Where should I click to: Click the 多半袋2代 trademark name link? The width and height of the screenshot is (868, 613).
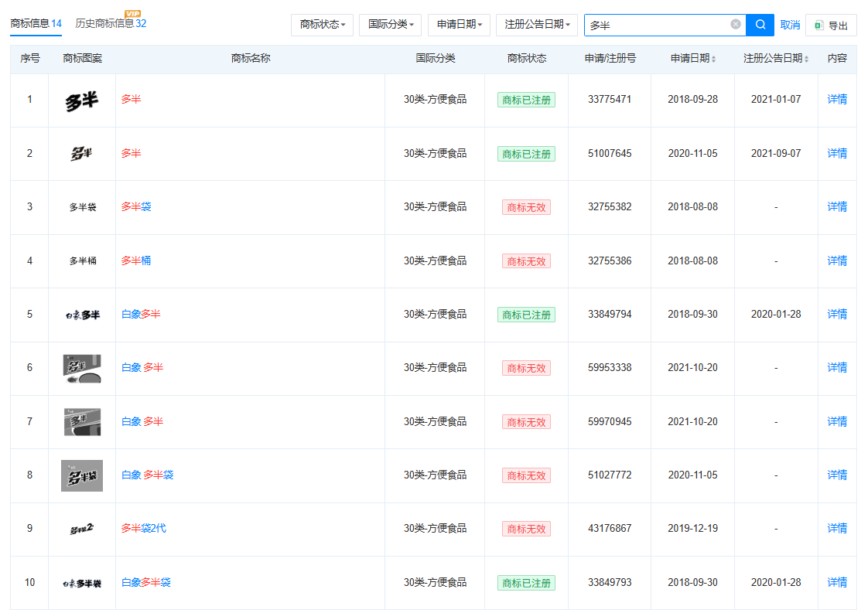143,528
